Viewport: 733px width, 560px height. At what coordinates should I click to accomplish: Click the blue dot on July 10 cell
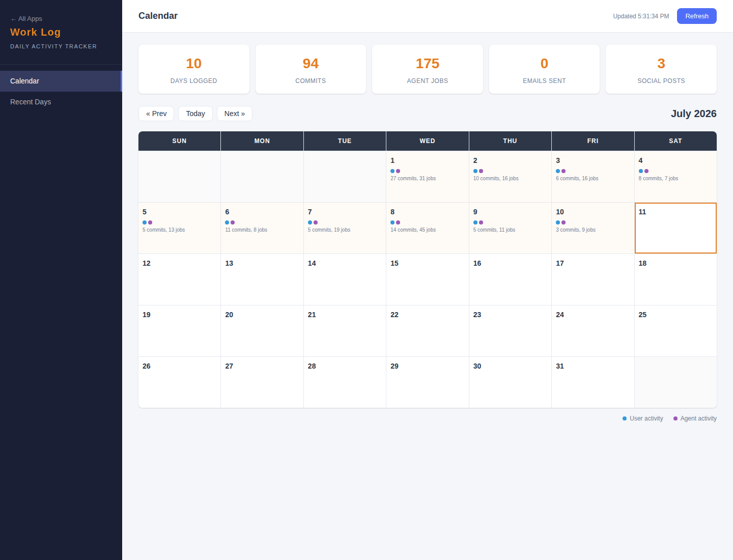558,222
